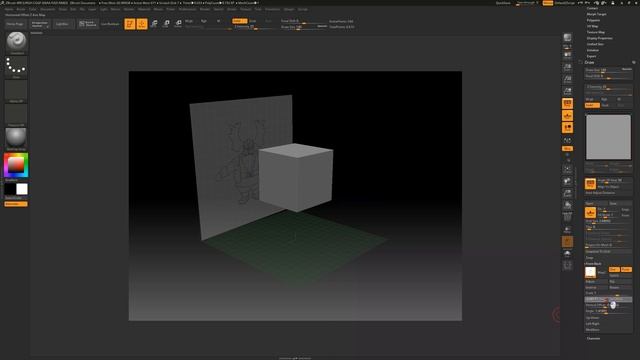This screenshot has height=360, width=640.
Task: Activate Edit mode button in top shelf
Action: [130, 24]
